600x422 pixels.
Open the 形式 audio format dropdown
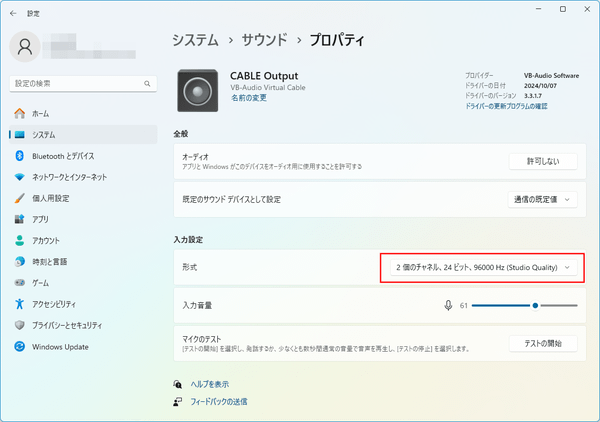click(x=483, y=267)
